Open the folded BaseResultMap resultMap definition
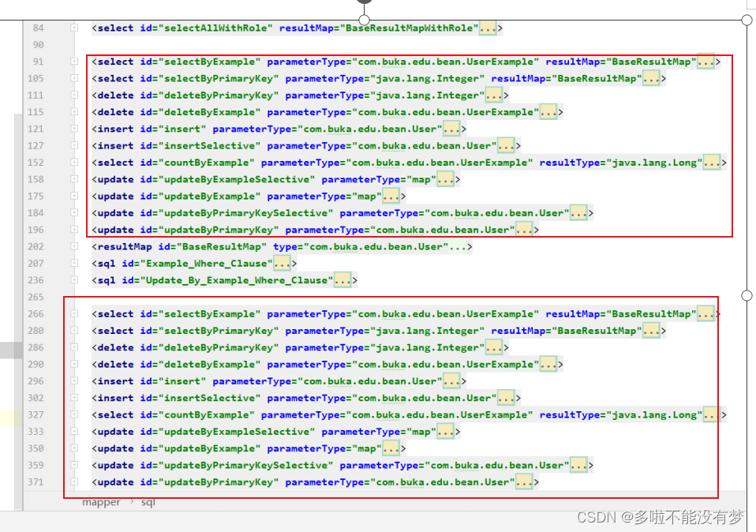The image size is (756, 532). click(x=458, y=246)
